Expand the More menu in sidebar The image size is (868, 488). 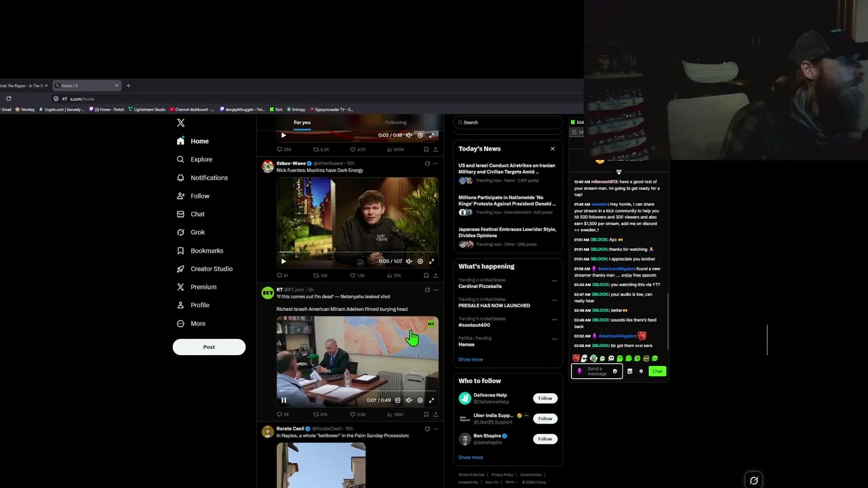click(x=191, y=324)
